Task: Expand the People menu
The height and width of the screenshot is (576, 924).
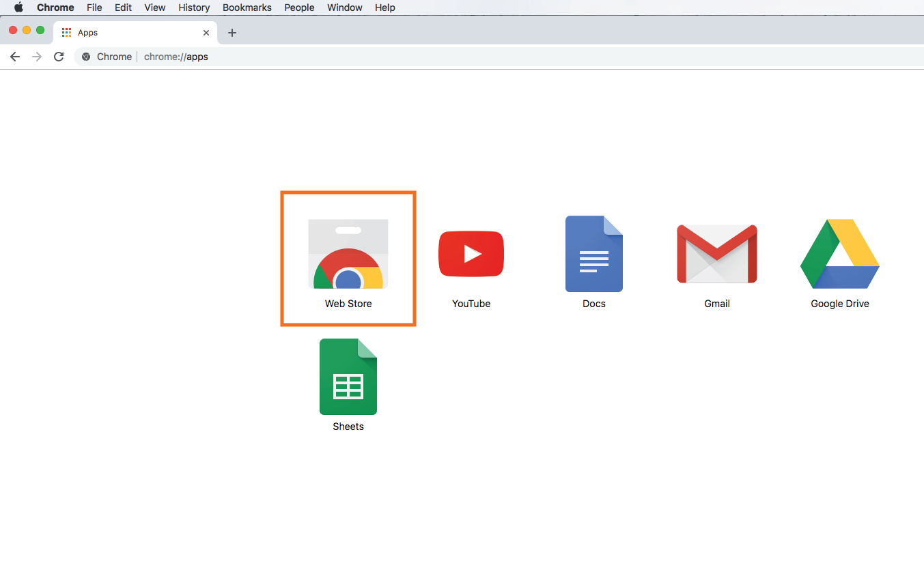Action: [299, 8]
